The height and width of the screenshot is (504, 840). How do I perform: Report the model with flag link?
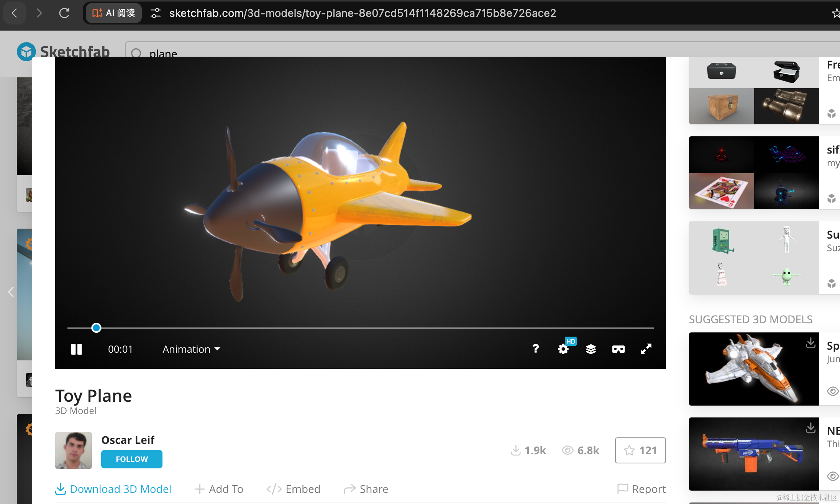pyautogui.click(x=641, y=489)
